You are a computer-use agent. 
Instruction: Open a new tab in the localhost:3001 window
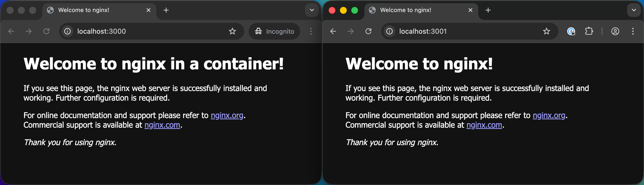488,10
